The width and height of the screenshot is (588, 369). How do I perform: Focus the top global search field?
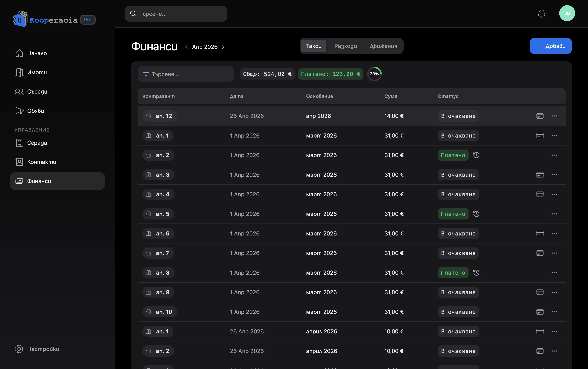pos(176,14)
